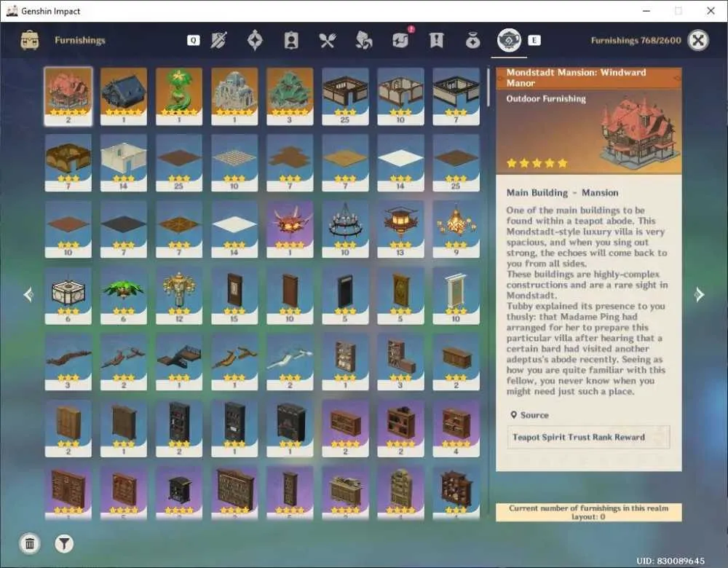The image size is (728, 568).
Task: Select the blue-roofed house furnishing
Action: coord(124,96)
